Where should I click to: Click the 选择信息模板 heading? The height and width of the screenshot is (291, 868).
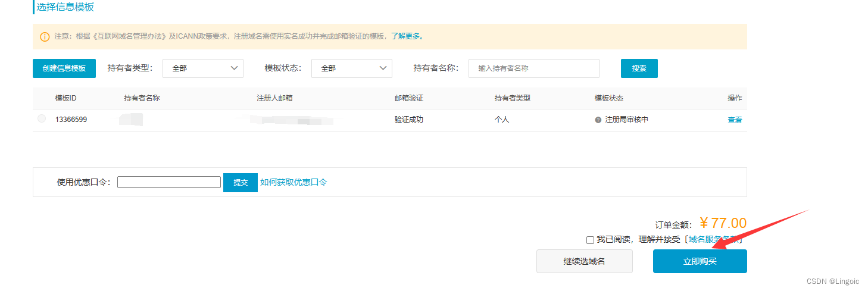pyautogui.click(x=65, y=7)
